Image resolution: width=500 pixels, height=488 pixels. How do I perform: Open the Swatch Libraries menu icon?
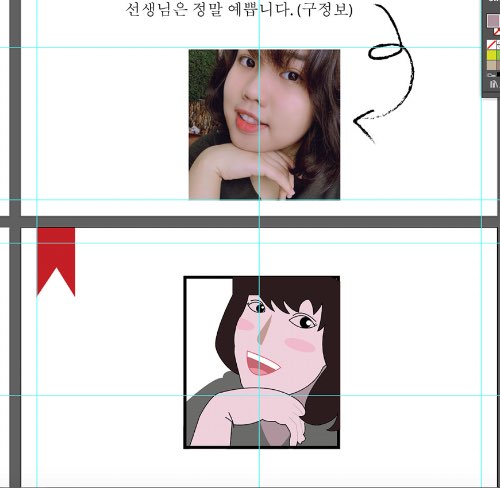point(494,84)
